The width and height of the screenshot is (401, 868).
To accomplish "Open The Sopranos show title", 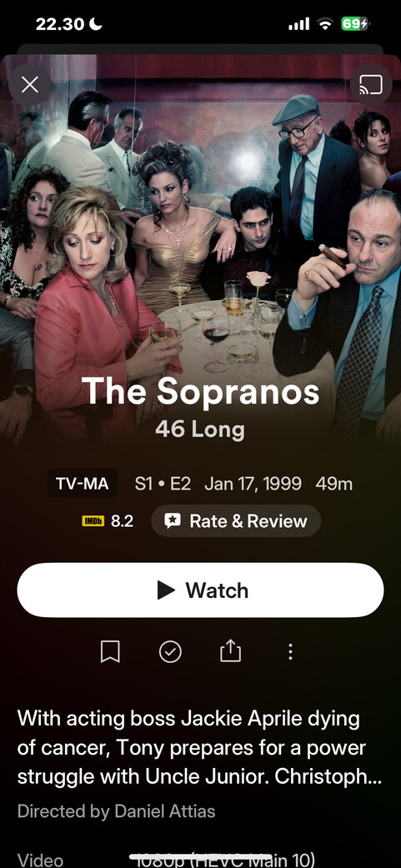I will click(200, 391).
